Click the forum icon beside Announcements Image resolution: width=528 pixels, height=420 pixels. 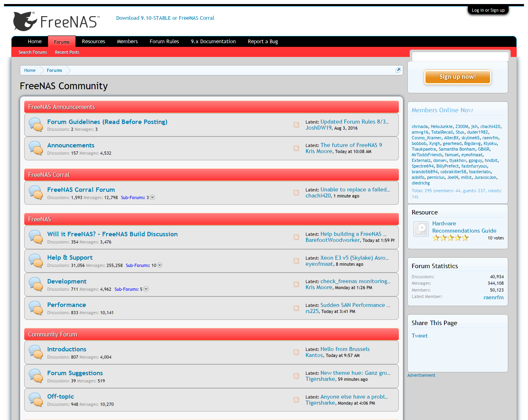[36, 148]
